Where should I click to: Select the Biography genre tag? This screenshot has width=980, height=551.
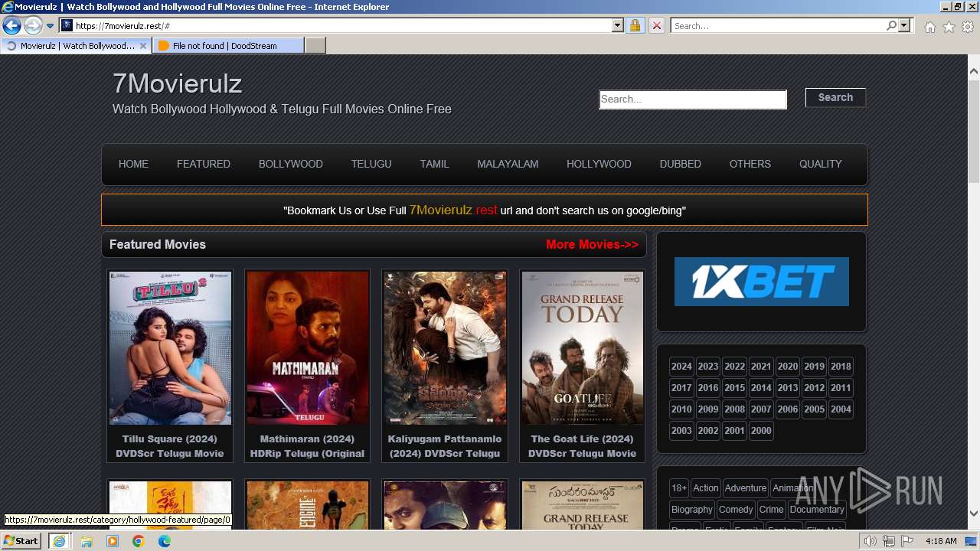pyautogui.click(x=692, y=510)
